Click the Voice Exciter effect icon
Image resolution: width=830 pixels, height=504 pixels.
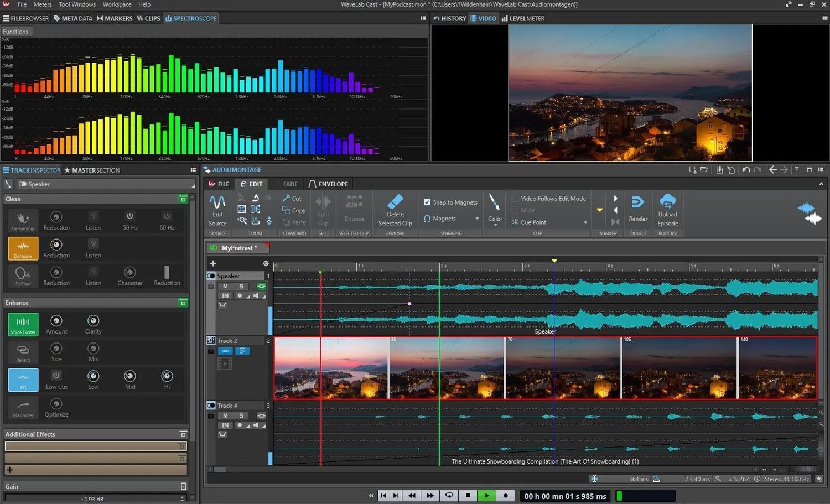point(23,324)
